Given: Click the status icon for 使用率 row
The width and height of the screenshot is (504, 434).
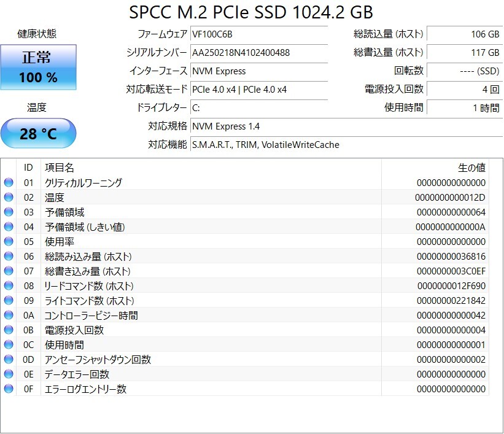Looking at the screenshot, I should tap(9, 241).
